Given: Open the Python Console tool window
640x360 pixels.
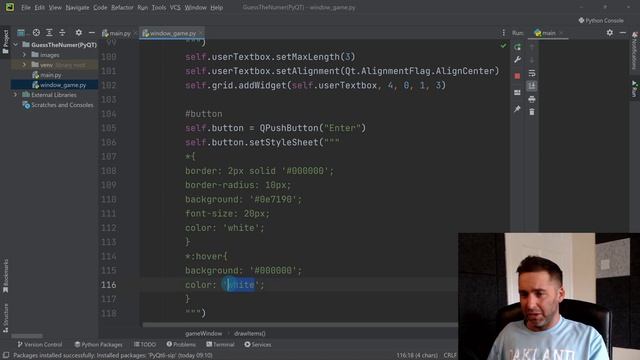Looking at the screenshot, I should 601,20.
